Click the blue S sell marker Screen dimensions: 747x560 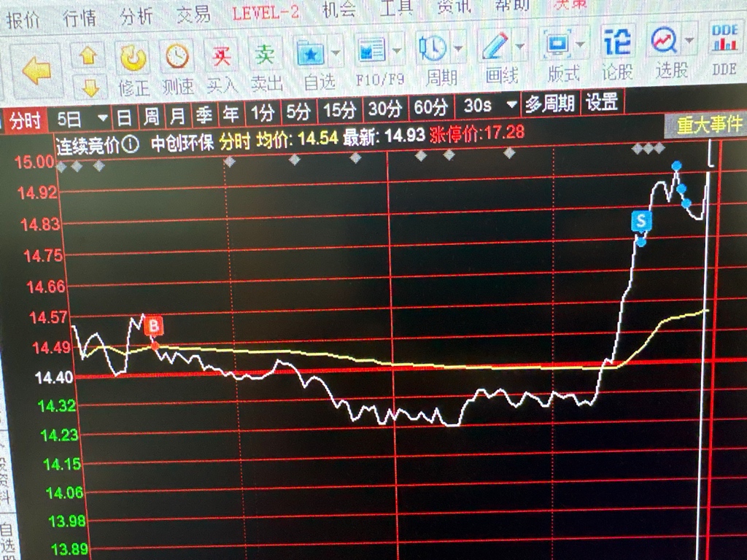(x=641, y=221)
